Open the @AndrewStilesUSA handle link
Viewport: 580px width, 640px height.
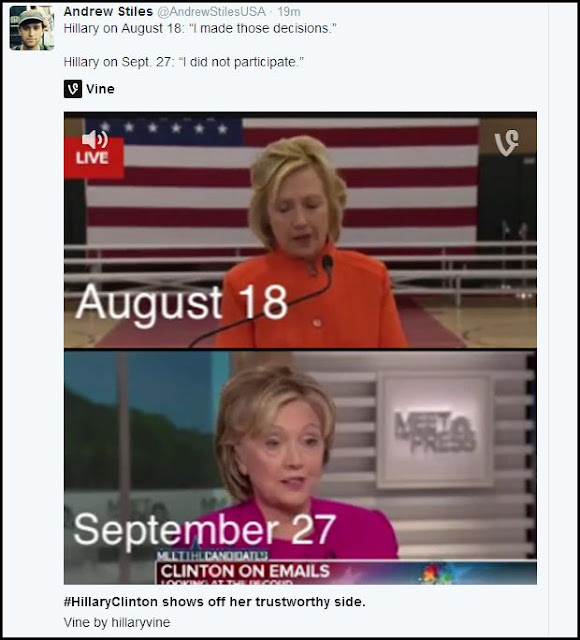(x=211, y=12)
